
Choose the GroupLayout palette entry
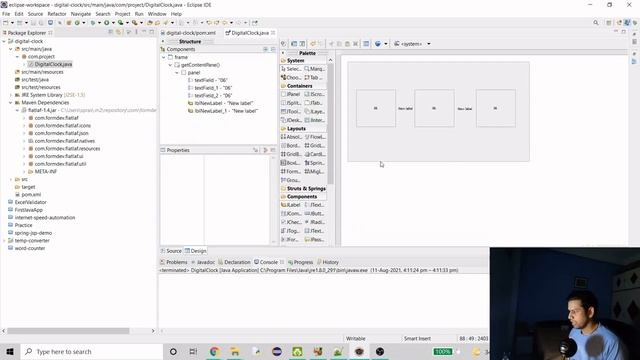291,180
